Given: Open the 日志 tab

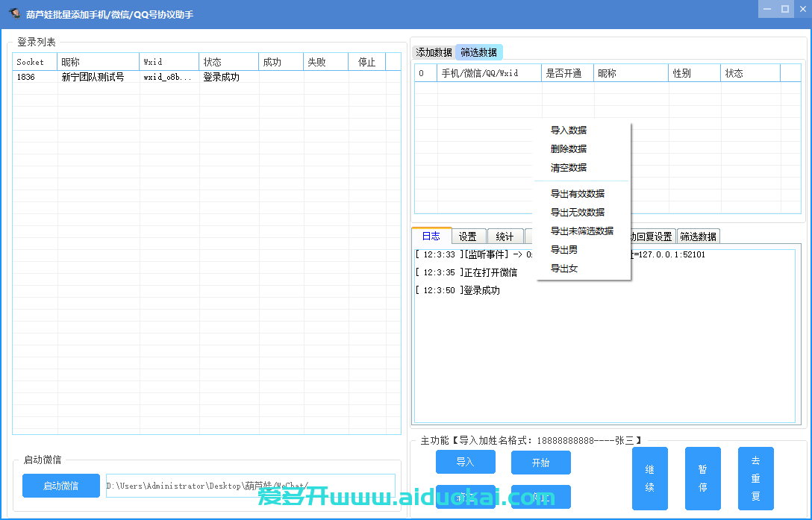Looking at the screenshot, I should click(x=431, y=236).
